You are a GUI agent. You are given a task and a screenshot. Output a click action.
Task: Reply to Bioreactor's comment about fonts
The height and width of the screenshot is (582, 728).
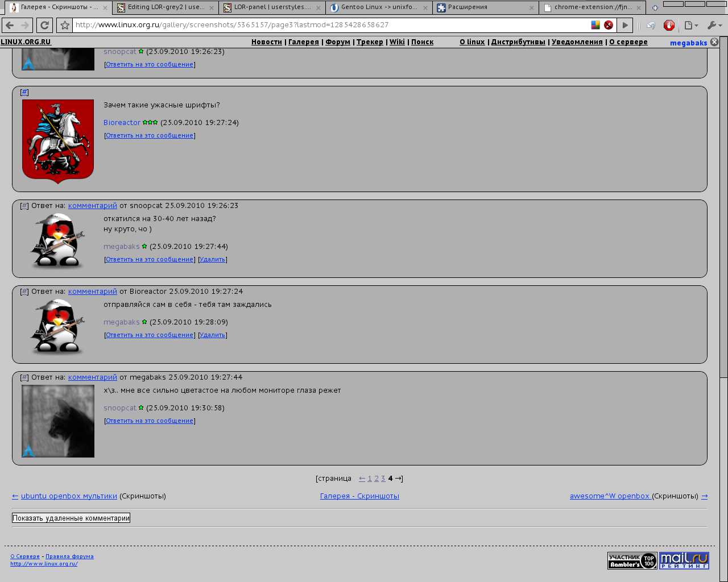[150, 136]
